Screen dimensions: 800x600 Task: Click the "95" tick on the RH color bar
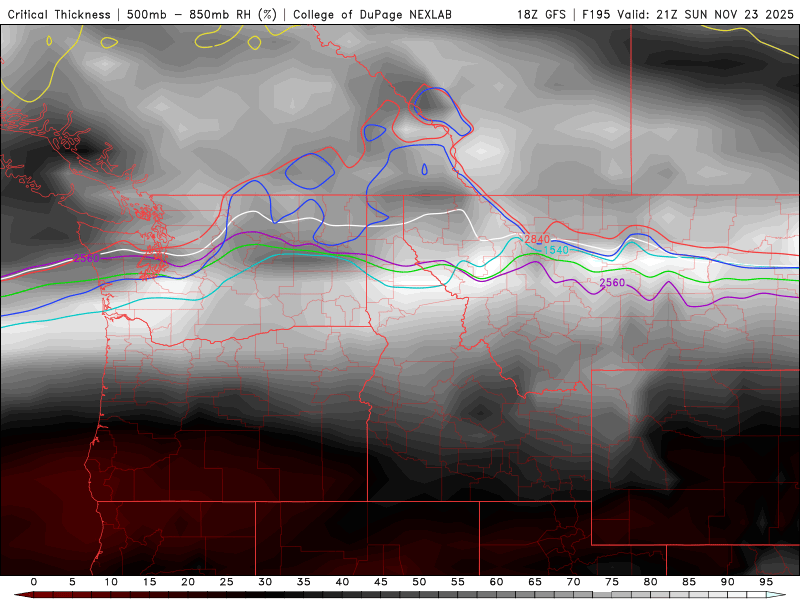pos(766,582)
